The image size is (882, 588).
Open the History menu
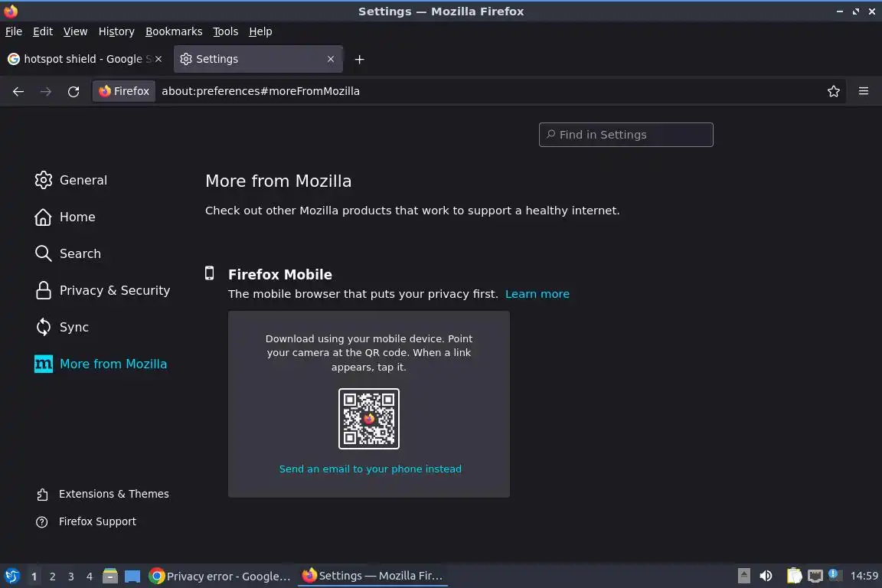pos(116,31)
